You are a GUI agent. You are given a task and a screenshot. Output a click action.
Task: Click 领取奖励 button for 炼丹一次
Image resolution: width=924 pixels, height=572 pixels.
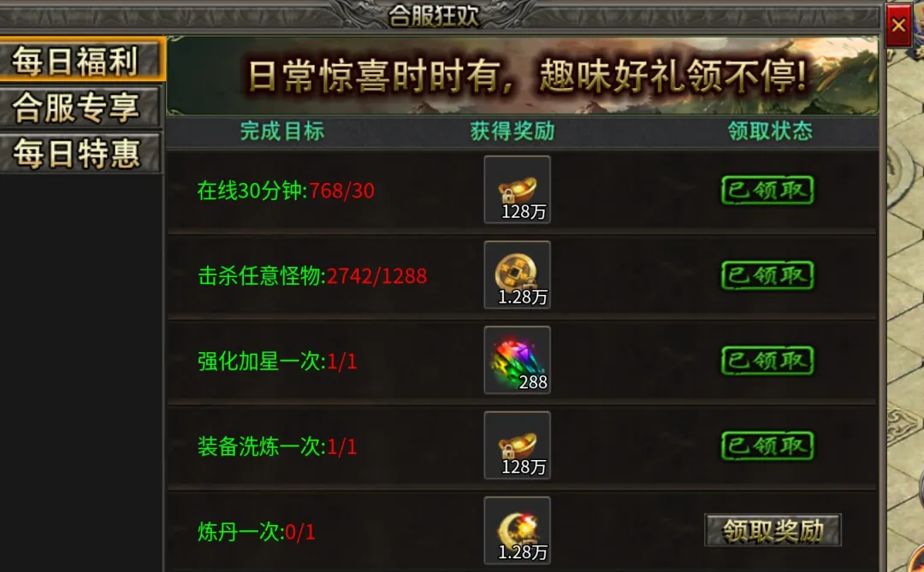(x=773, y=530)
